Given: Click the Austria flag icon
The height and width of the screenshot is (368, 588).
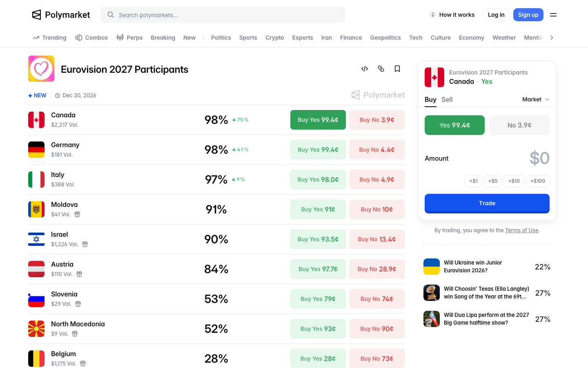Looking at the screenshot, I should point(36,269).
